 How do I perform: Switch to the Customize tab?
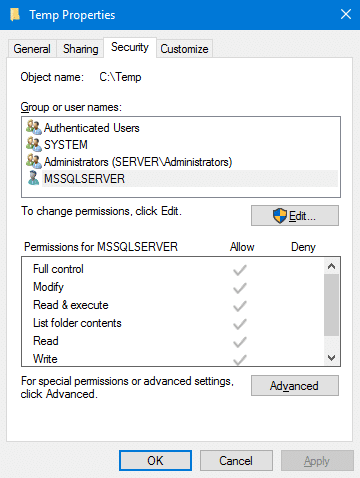(x=184, y=49)
